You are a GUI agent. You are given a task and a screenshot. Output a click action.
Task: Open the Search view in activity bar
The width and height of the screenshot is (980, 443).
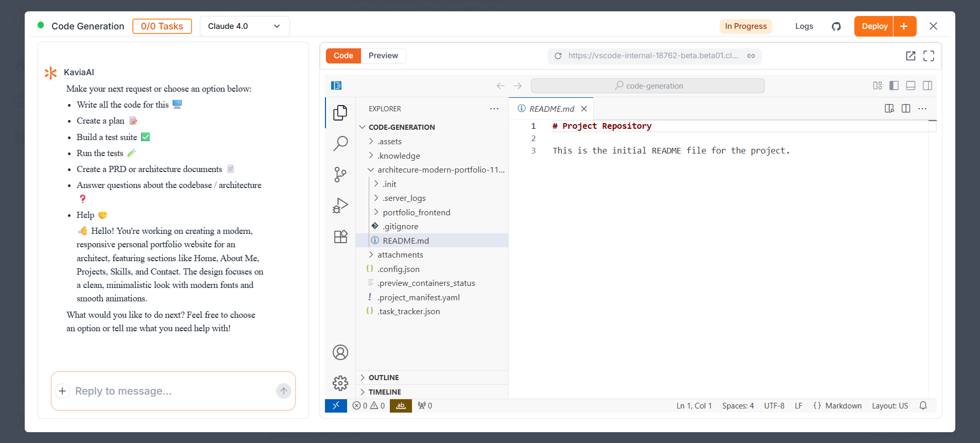pyautogui.click(x=340, y=143)
